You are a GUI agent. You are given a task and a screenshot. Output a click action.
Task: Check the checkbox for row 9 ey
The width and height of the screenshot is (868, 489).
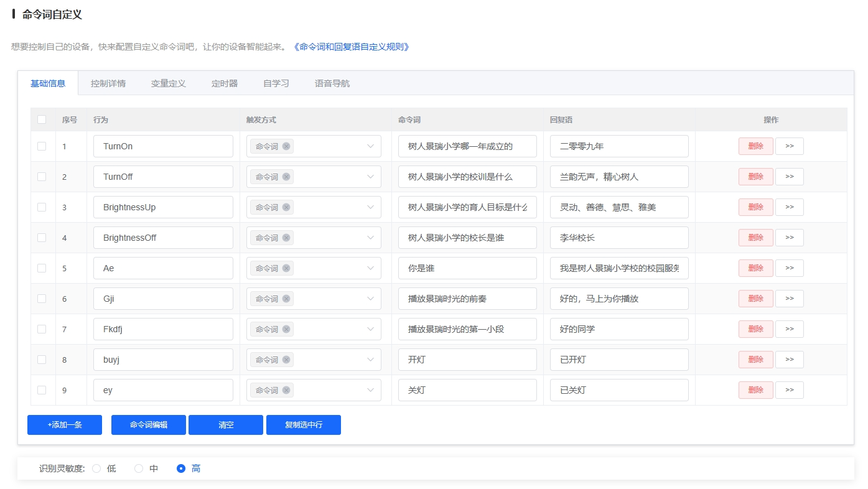(x=42, y=390)
